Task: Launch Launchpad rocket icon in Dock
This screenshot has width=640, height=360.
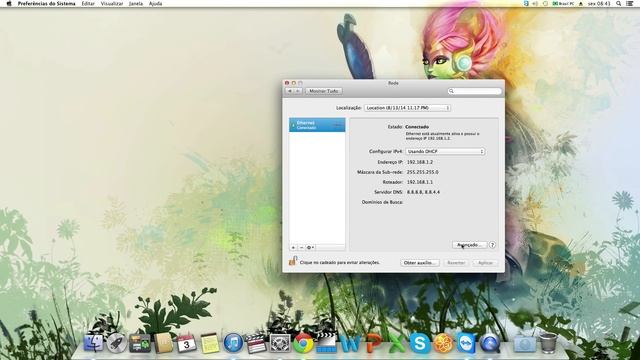Action: (x=117, y=343)
